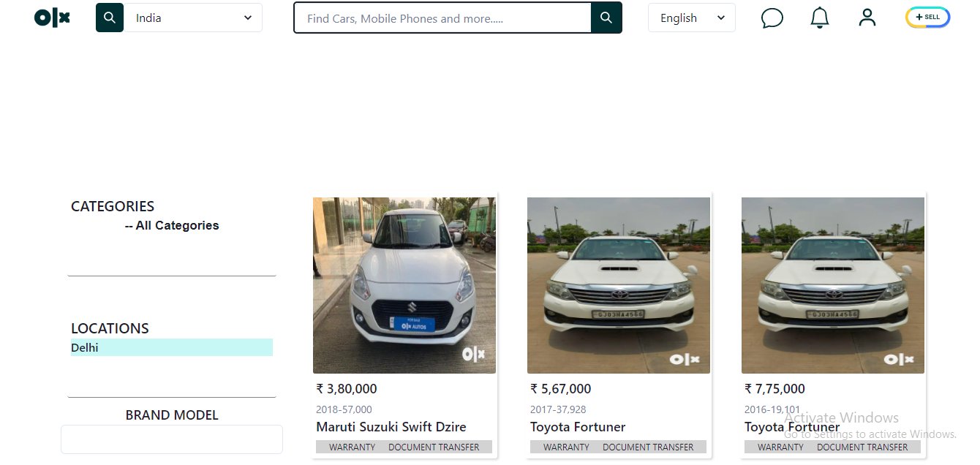
Task: Click the OLX logo
Action: tap(51, 18)
